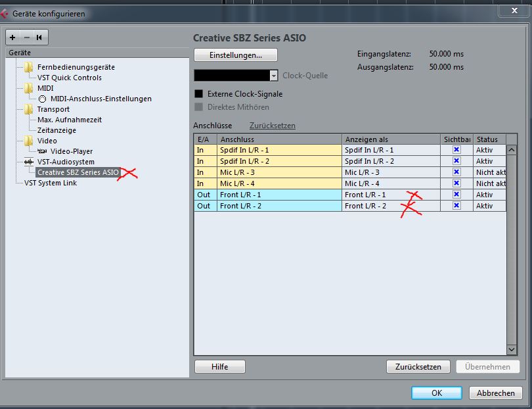
Task: Click the plus add device icon
Action: point(12,37)
